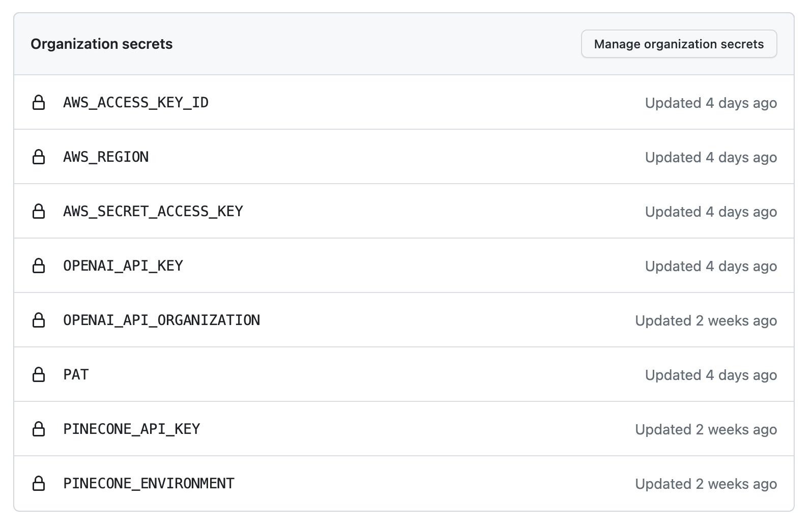This screenshot has width=812, height=528.
Task: Click the Organization secrets heading
Action: pyautogui.click(x=102, y=44)
